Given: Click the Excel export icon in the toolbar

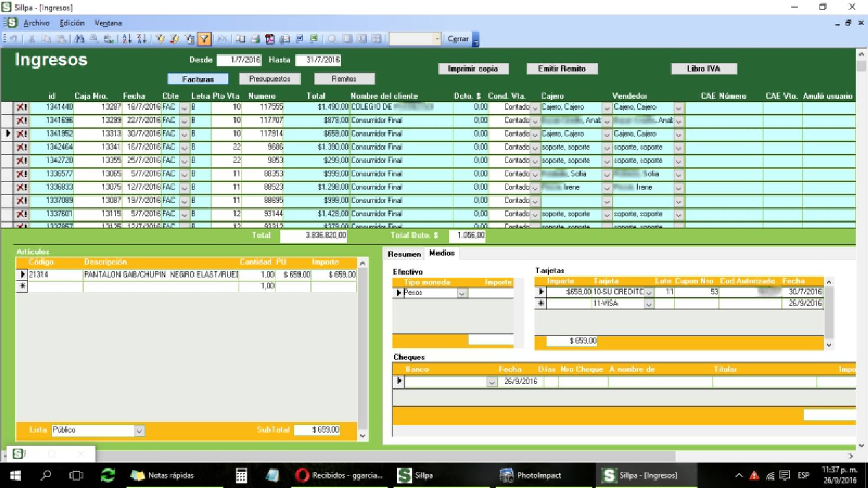Looking at the screenshot, I should 314,39.
